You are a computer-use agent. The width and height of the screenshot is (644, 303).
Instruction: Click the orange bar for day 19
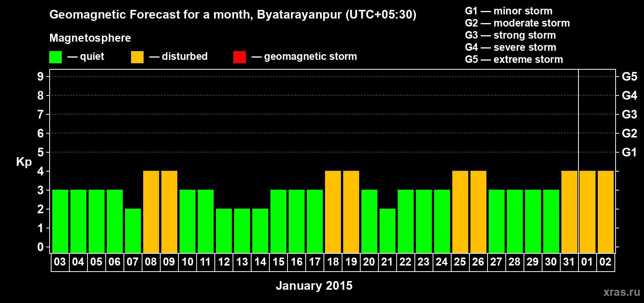(351, 212)
